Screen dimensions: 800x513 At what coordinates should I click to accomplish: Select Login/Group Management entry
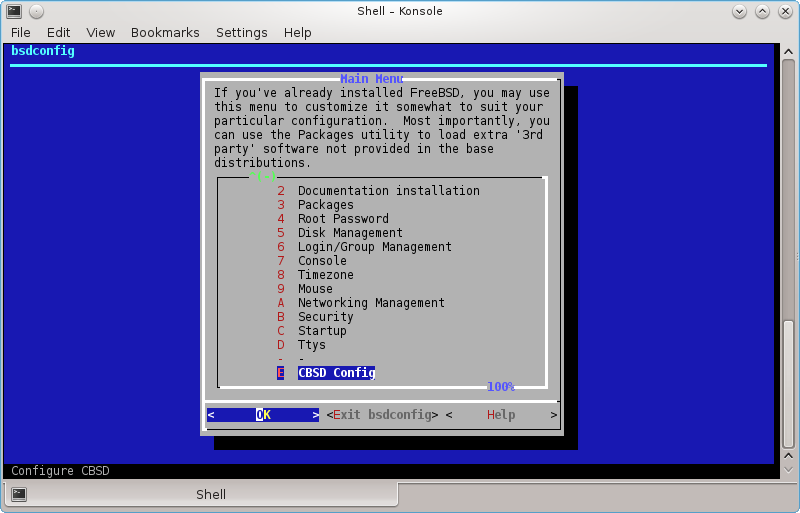[x=364, y=247]
